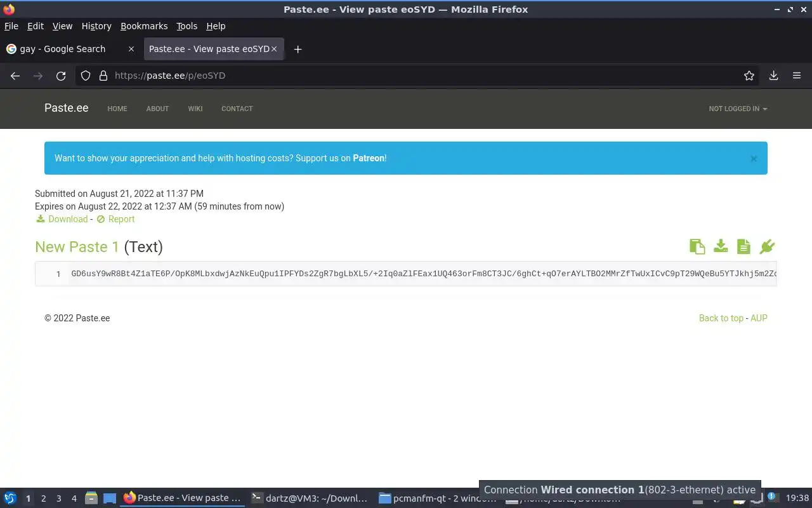Image resolution: width=812 pixels, height=508 pixels.
Task: Open the CONTACT navigation link
Action: click(x=237, y=109)
